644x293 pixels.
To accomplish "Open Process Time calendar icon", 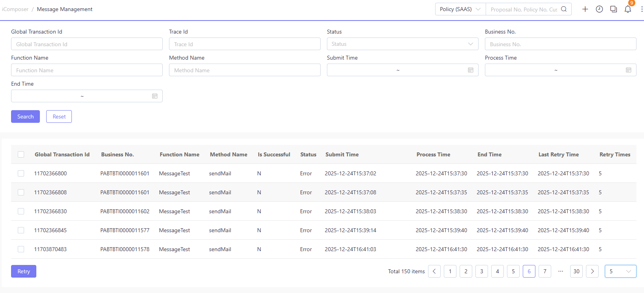I will pos(629,70).
